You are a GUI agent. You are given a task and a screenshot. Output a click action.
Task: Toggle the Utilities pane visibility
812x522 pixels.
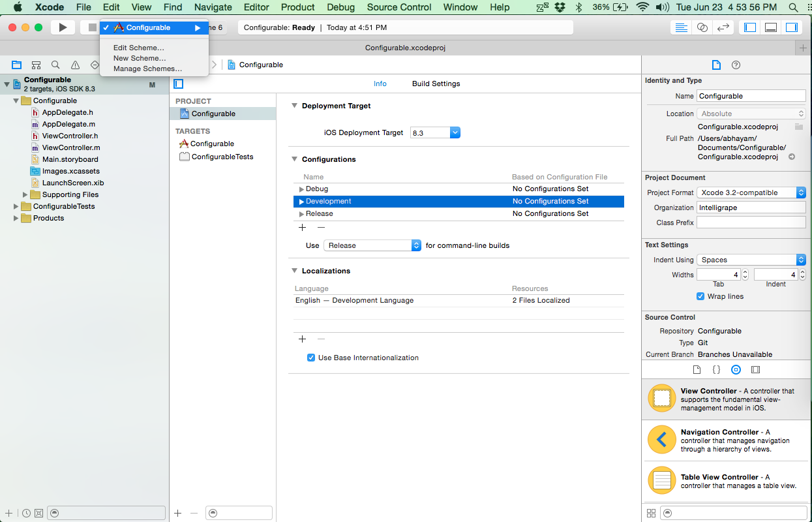click(792, 27)
